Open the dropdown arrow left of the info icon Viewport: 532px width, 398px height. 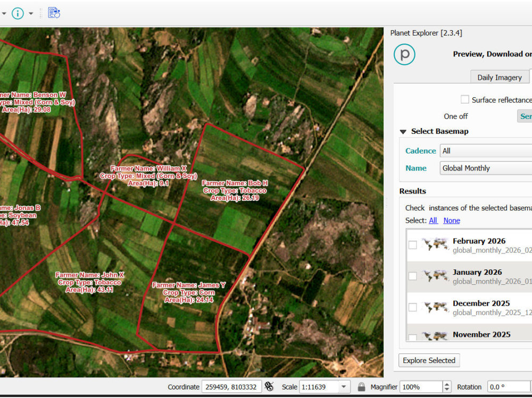(4, 14)
